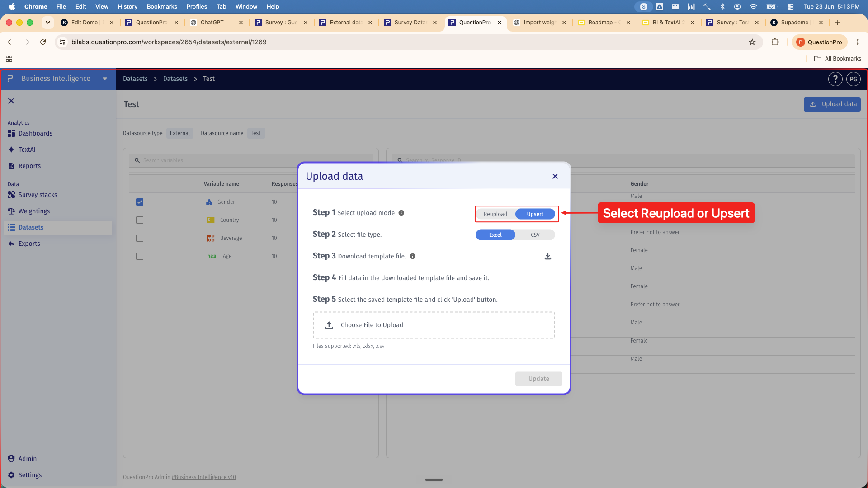Click the Gender variable type icon
This screenshot has height=488, width=868.
pyautogui.click(x=209, y=202)
